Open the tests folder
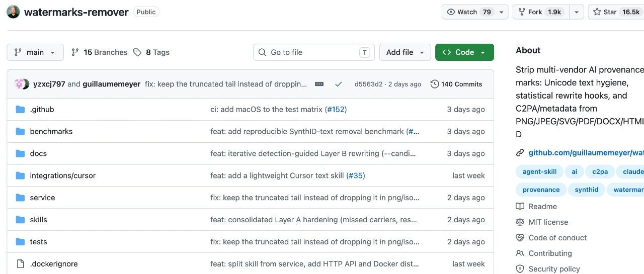The width and height of the screenshot is (644, 274). [x=38, y=242]
